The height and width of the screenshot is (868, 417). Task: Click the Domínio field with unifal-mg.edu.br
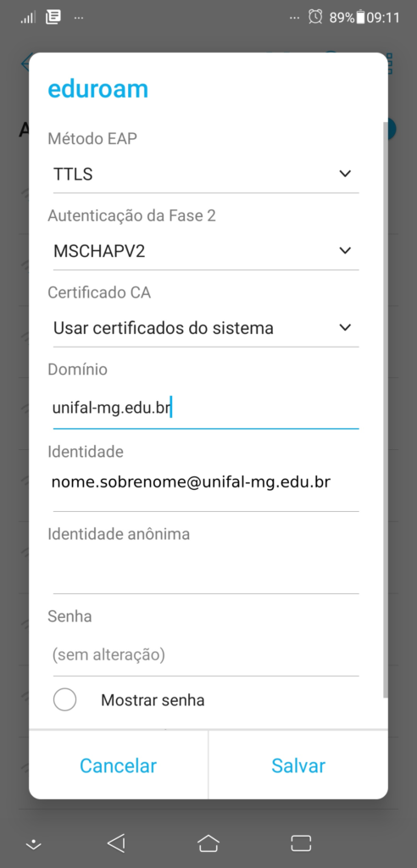[206, 409]
